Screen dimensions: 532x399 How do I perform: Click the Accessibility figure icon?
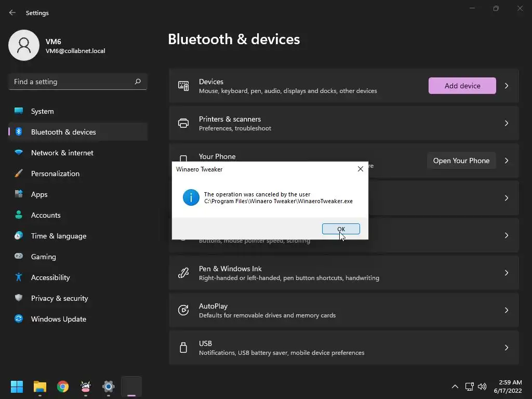point(19,277)
